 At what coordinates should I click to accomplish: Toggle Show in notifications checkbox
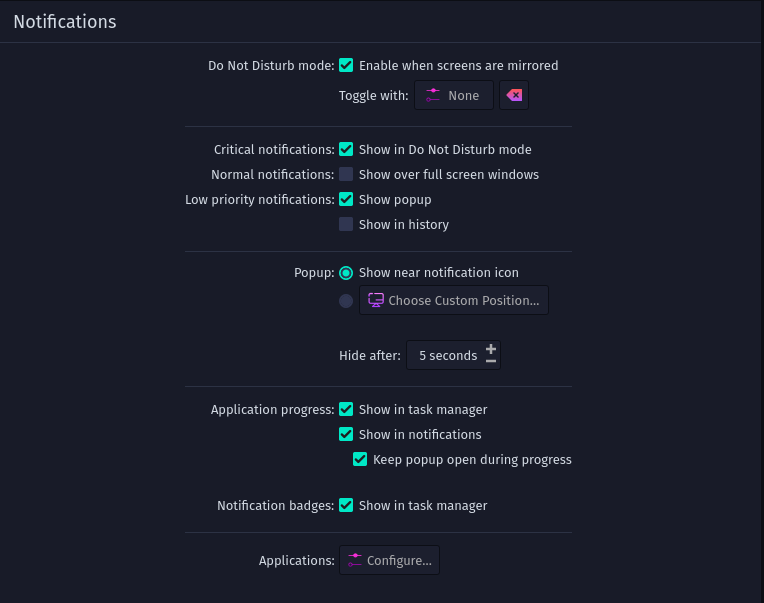coord(346,434)
